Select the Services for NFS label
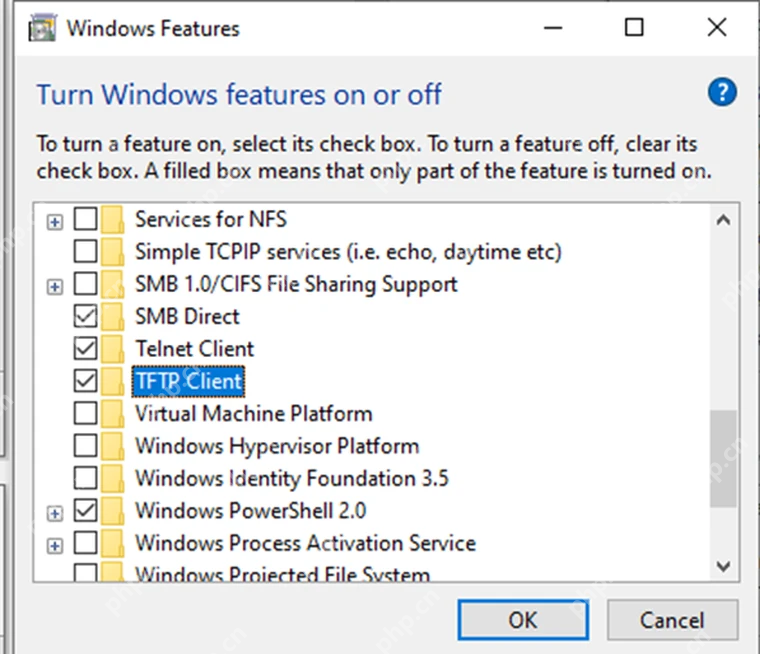Screen dimensions: 760x654 [211, 219]
